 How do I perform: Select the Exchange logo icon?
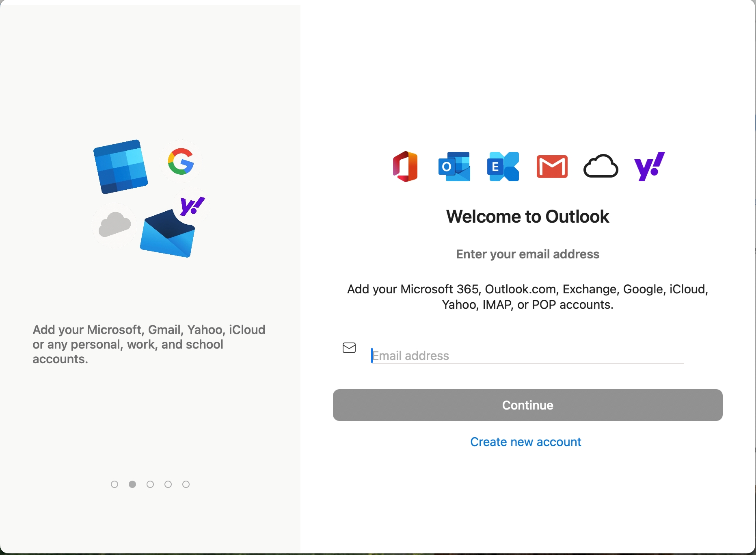coord(503,167)
